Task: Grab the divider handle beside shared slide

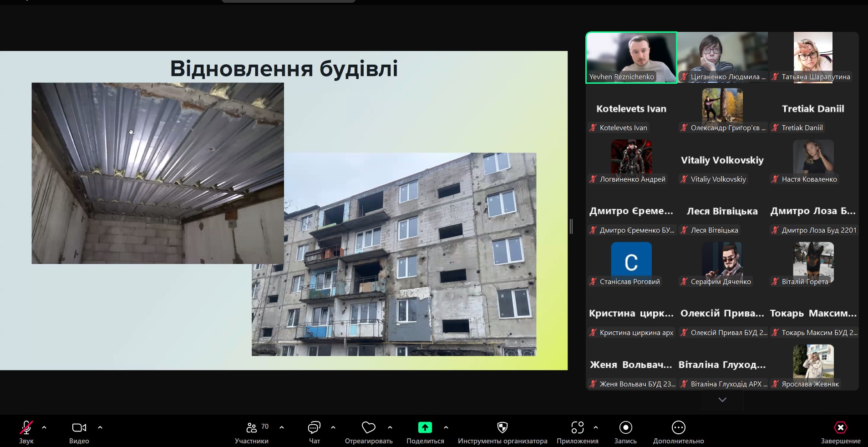Action: [571, 226]
